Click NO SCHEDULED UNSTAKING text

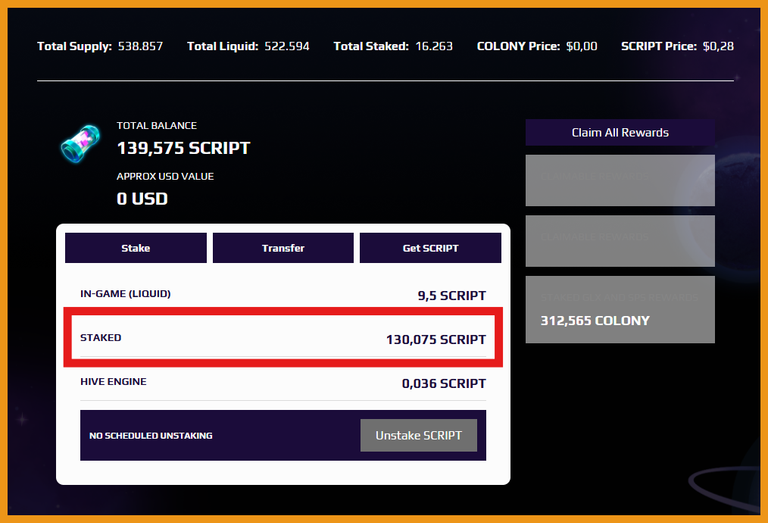tap(151, 436)
